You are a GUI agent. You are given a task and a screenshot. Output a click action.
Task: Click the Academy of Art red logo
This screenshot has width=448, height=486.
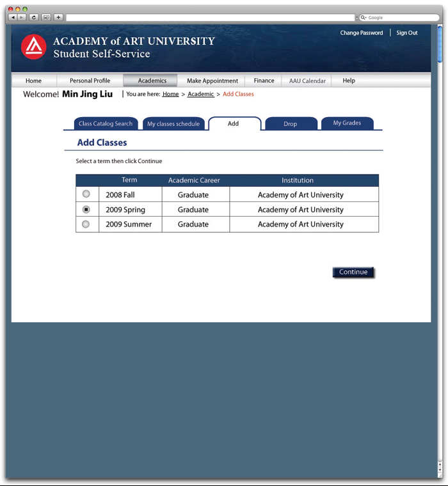pyautogui.click(x=33, y=47)
